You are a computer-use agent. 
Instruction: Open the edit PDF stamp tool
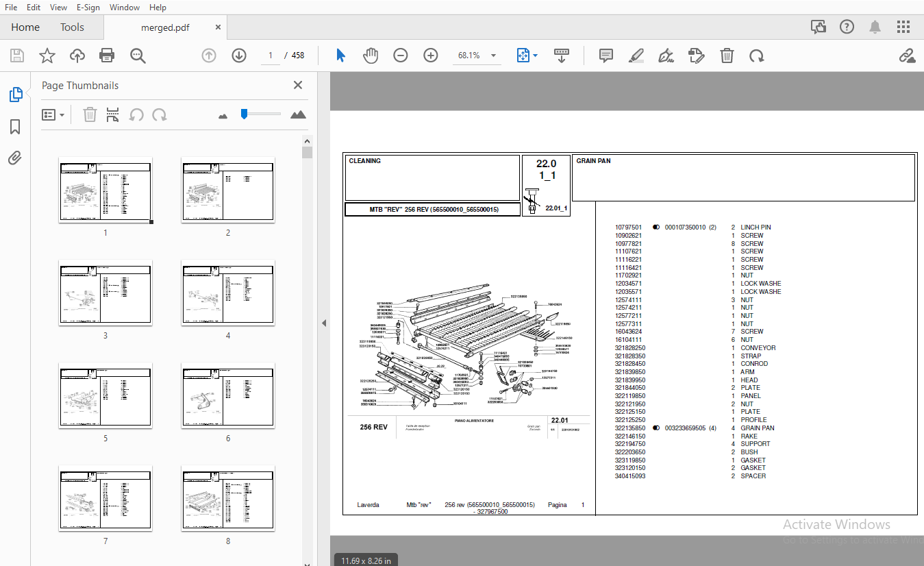tap(697, 56)
